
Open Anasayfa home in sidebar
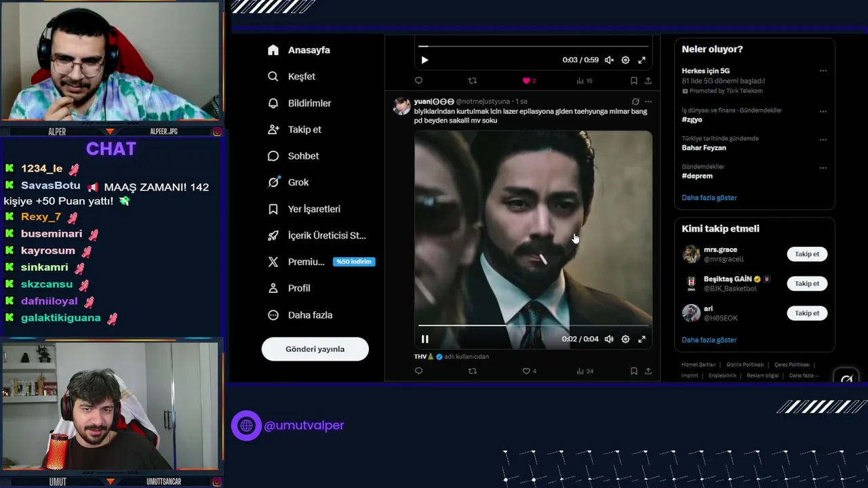(x=298, y=50)
